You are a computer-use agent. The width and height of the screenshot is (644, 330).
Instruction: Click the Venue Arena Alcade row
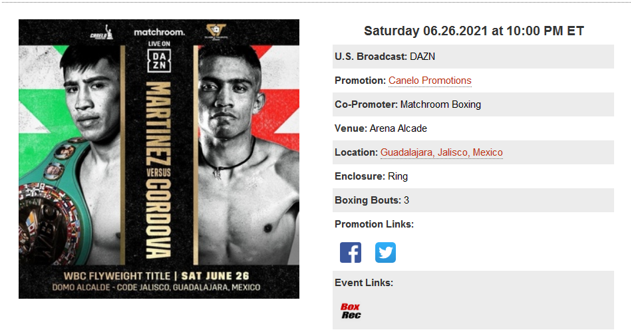point(473,128)
